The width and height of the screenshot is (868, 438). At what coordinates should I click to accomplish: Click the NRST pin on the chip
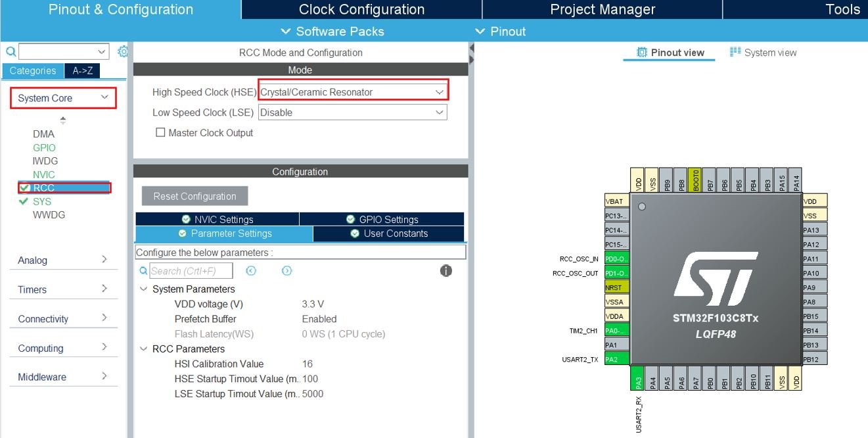(616, 288)
